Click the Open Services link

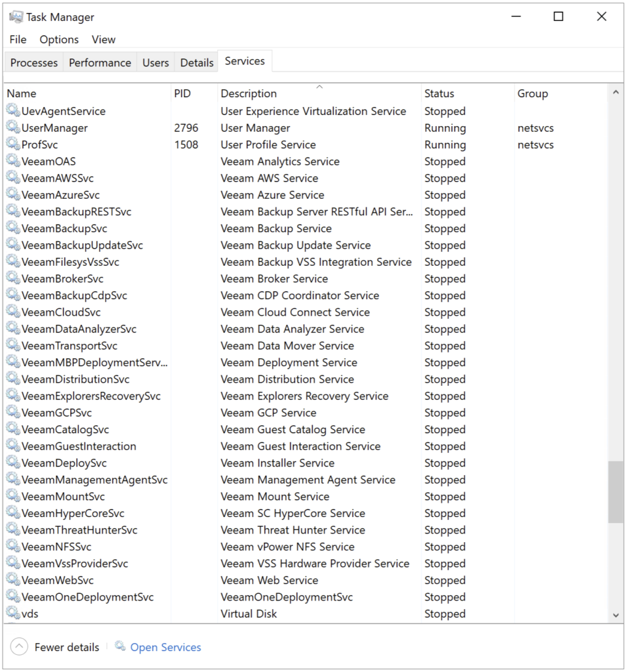pos(165,647)
